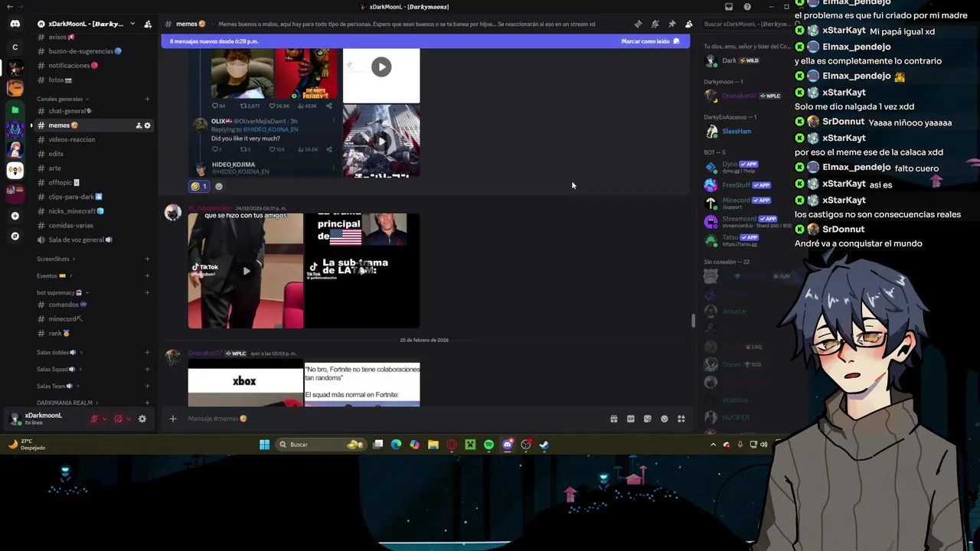Open invite members icon beside server name
Screen dimensions: 980x551
[x=148, y=24]
